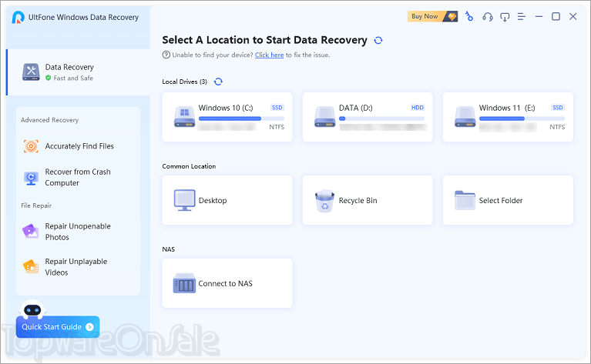The height and width of the screenshot is (364, 591).
Task: Click the UltFone logo icon
Action: 18,18
